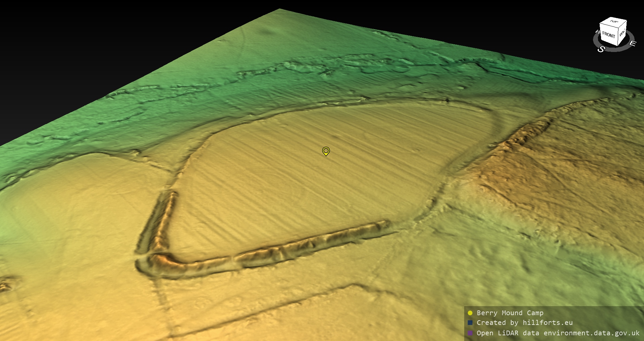
Task: Open the Created by hillforts.eu link
Action: [525, 323]
